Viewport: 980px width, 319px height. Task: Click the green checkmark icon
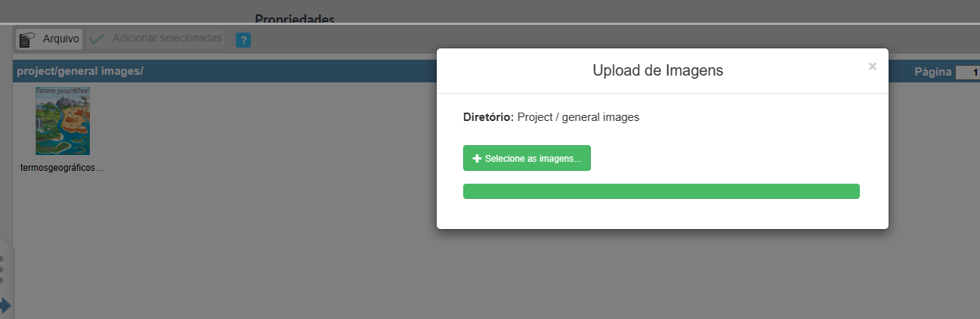(96, 39)
